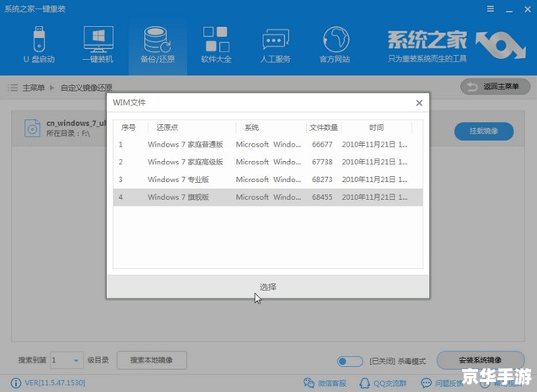Click the 一键装机 monitor icon
This screenshot has height=392, width=537.
click(x=98, y=40)
